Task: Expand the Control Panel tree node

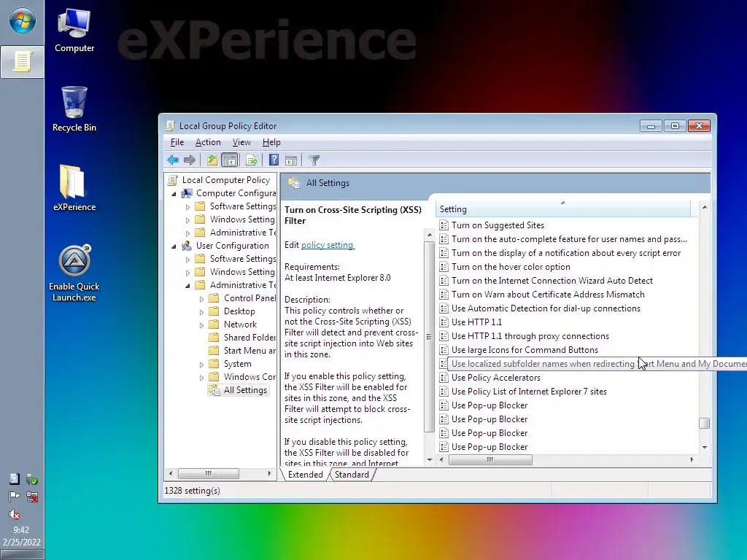Action: pos(201,298)
